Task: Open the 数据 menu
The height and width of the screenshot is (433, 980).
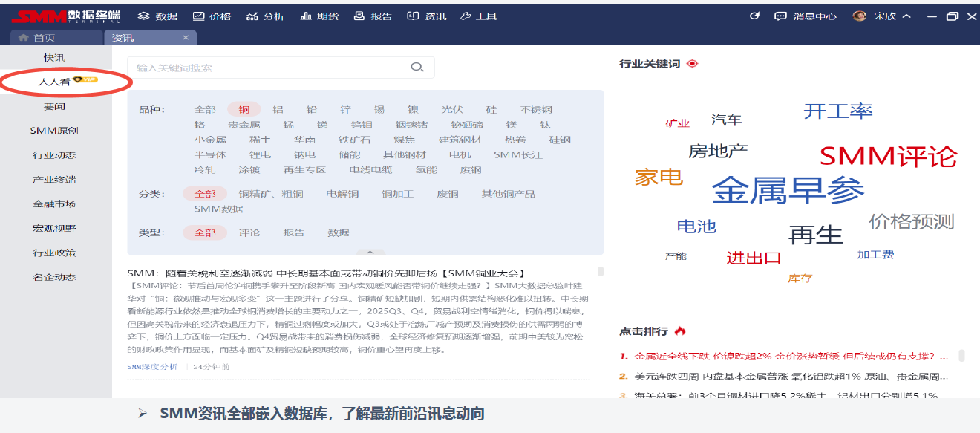Action: [x=157, y=16]
